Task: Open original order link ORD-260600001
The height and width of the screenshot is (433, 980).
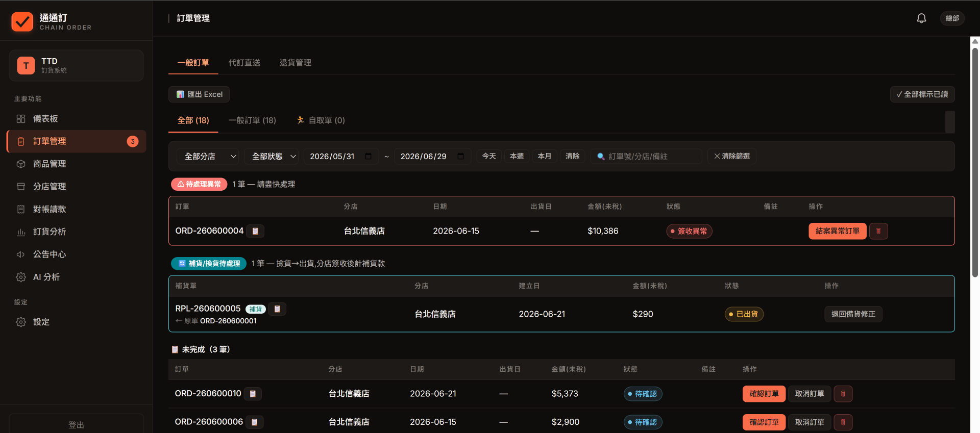Action: [x=228, y=321]
